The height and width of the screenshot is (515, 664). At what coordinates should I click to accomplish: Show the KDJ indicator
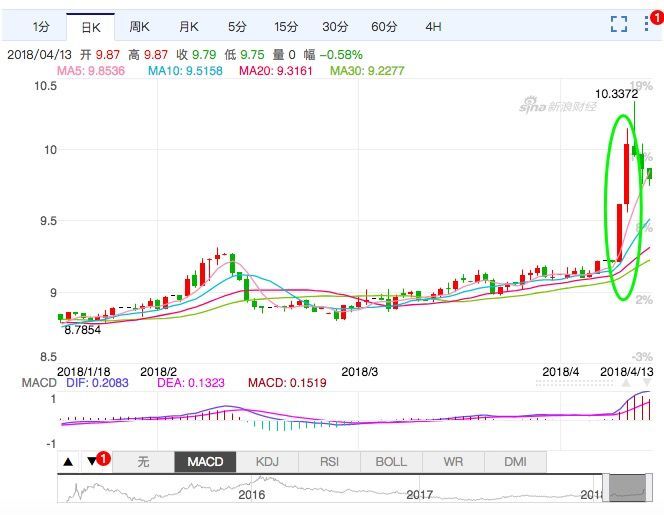[x=267, y=462]
